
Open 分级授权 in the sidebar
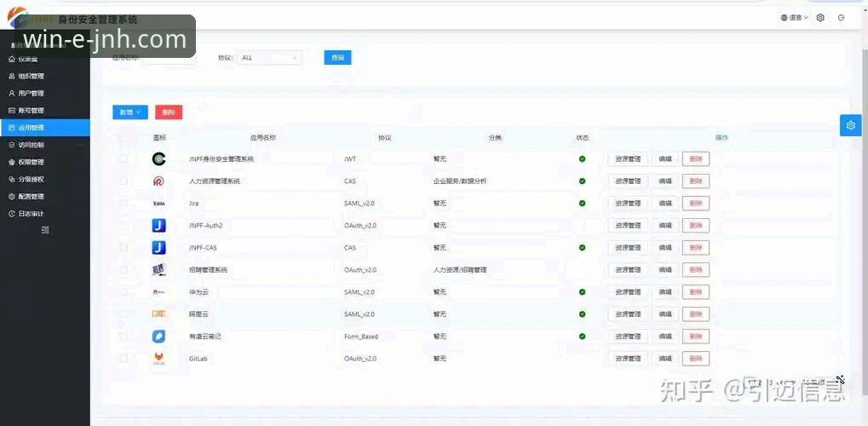tap(45, 179)
